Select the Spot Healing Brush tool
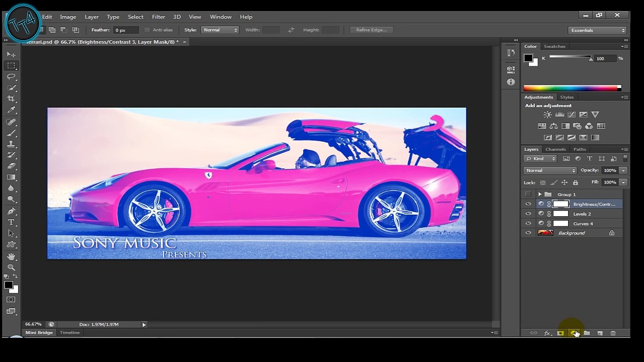The width and height of the screenshot is (644, 362). click(11, 122)
